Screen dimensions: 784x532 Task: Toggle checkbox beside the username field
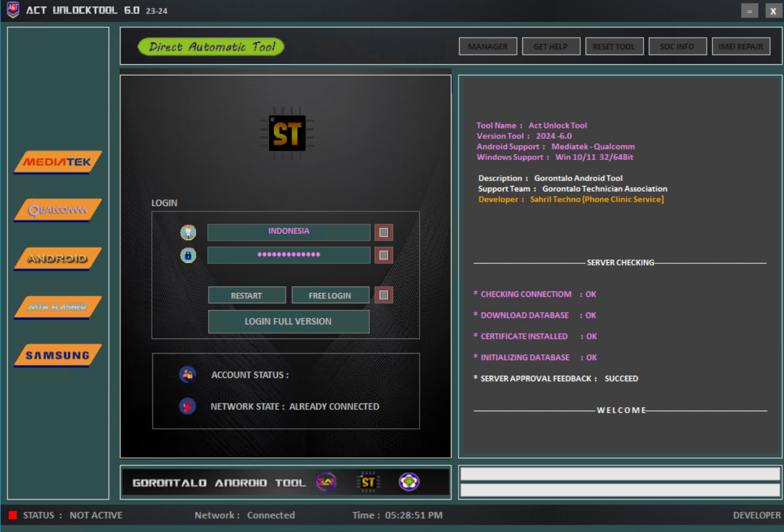[384, 232]
